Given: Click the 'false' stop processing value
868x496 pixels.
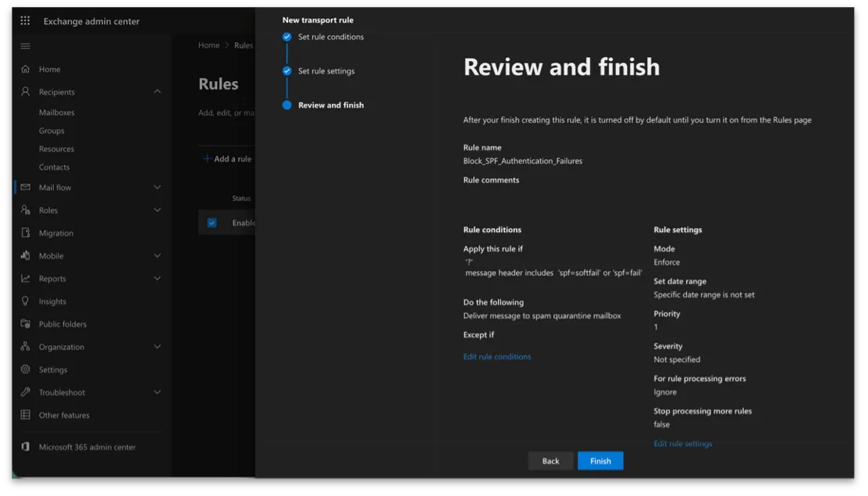Looking at the screenshot, I should point(662,424).
